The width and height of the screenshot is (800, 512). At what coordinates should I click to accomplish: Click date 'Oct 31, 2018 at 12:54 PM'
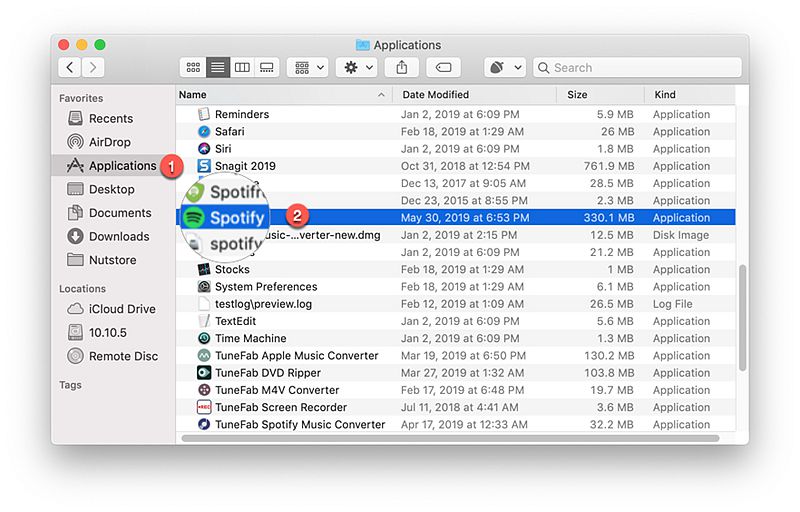tap(465, 166)
